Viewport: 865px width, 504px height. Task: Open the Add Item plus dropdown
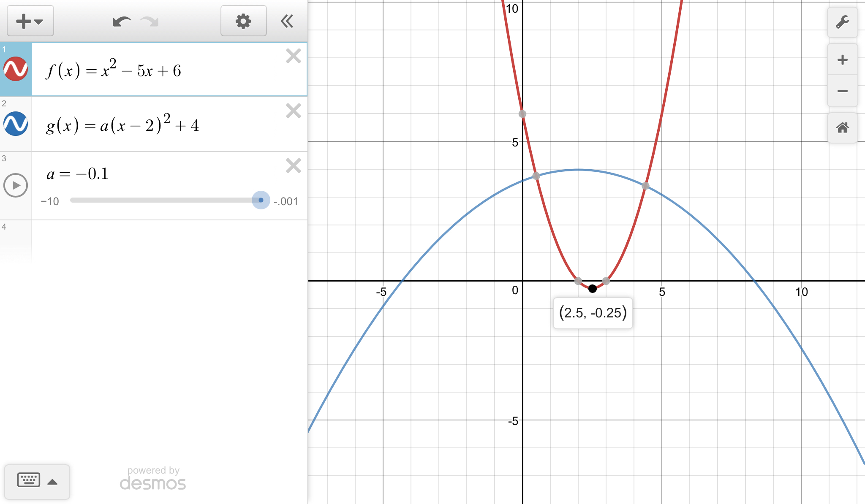30,21
